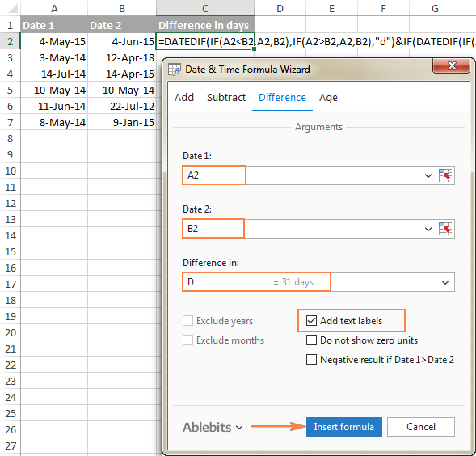Click the Cancel button
Screen dimensions: 476x456
[x=421, y=427]
